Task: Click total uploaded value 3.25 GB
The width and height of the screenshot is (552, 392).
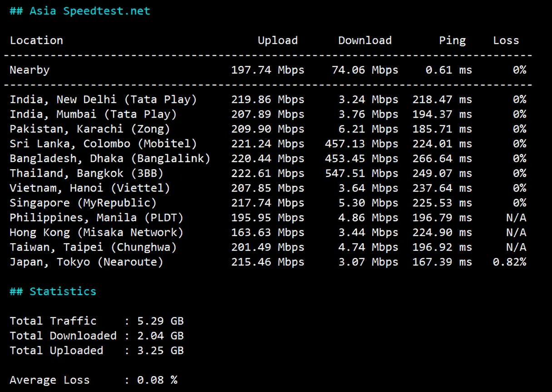Action: (x=161, y=350)
